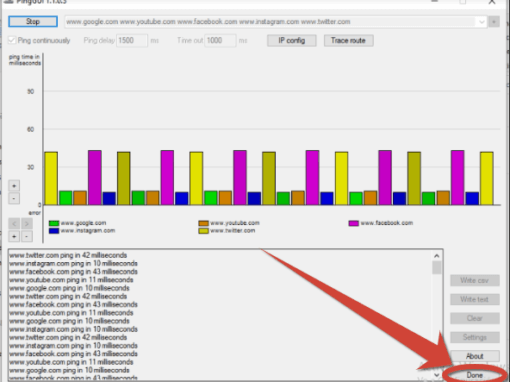This screenshot has height=382, width=510.
Task: Close the PingGUI window
Action: (x=492, y=2)
